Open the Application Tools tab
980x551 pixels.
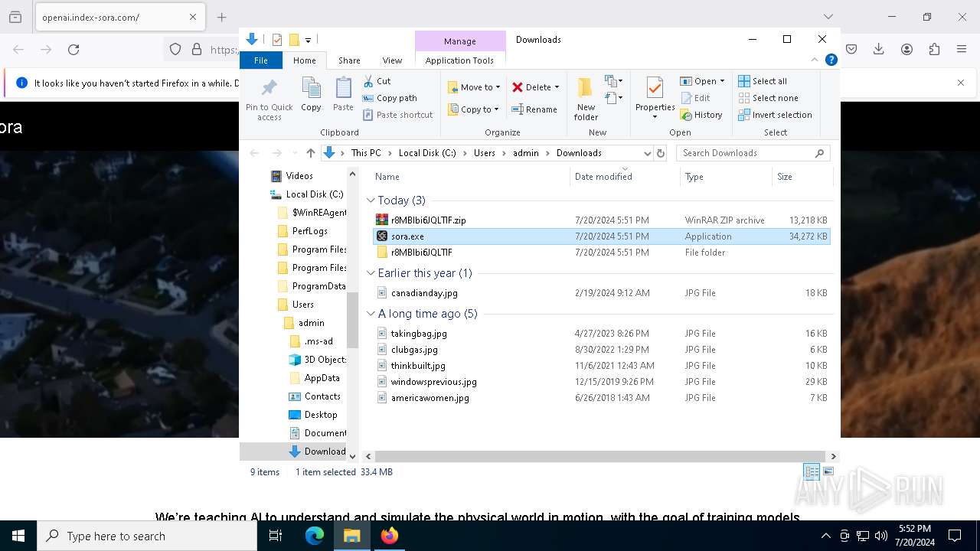tap(459, 60)
